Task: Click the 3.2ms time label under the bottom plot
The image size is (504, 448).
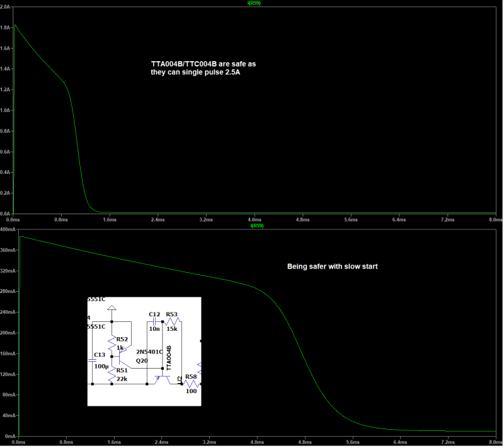Action: [x=209, y=442]
